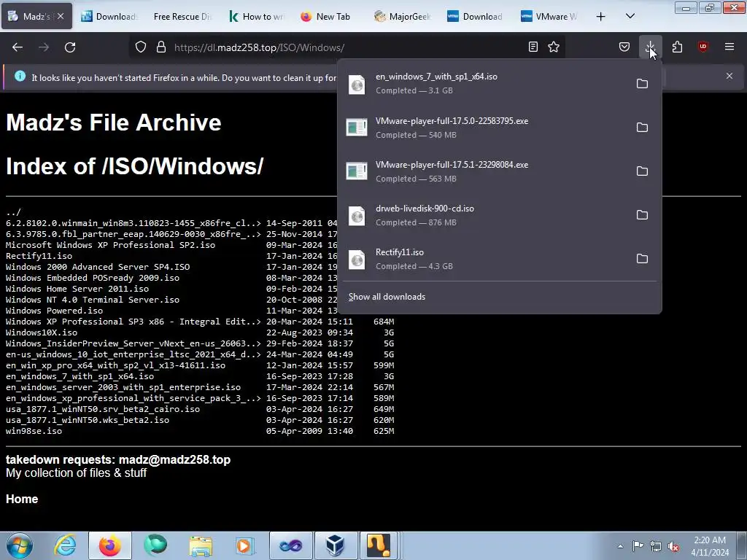Bookmark this page with the star
Viewport: 747px width, 560px height.
pos(554,47)
